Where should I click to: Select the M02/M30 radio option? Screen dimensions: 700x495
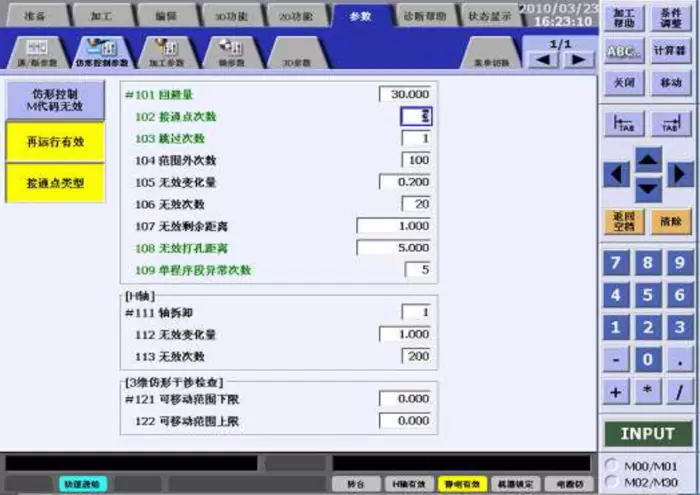[x=611, y=483]
